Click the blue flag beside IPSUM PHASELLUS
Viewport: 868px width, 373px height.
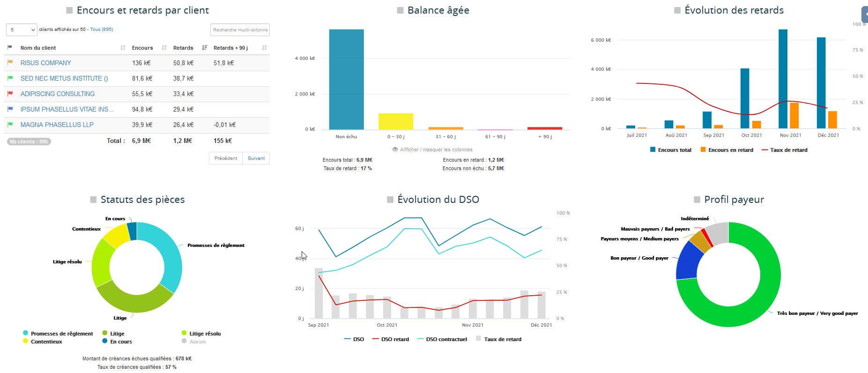(10, 109)
